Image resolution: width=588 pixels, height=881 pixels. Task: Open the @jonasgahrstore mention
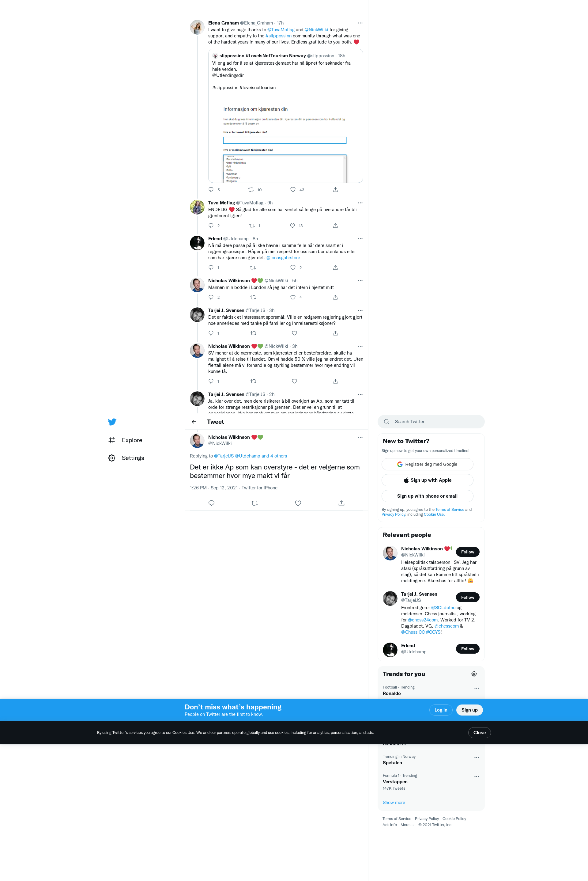(x=283, y=258)
